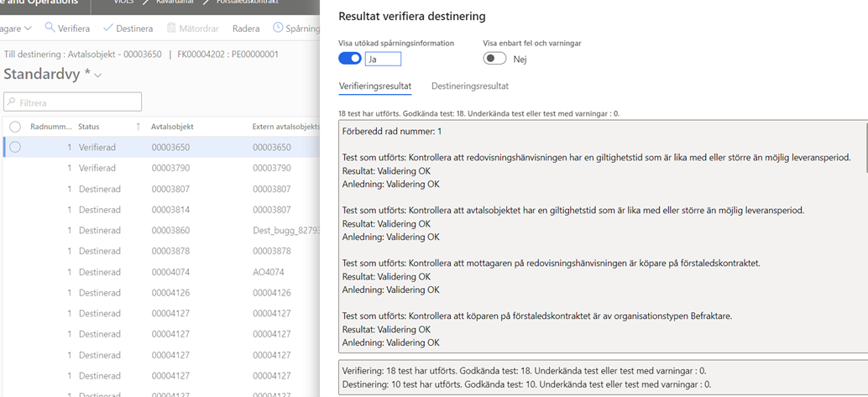Click the Filtrera filter field
This screenshot has height=397, width=868.
click(x=72, y=102)
